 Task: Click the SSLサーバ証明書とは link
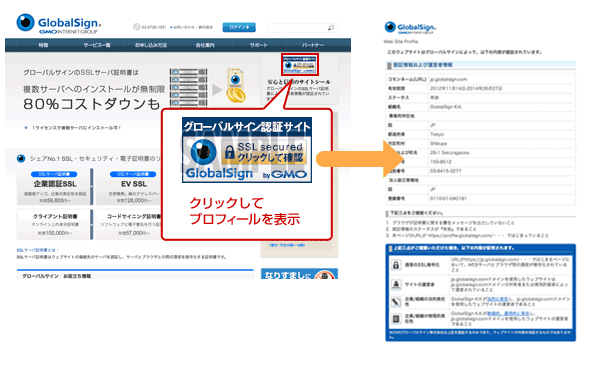(37, 250)
